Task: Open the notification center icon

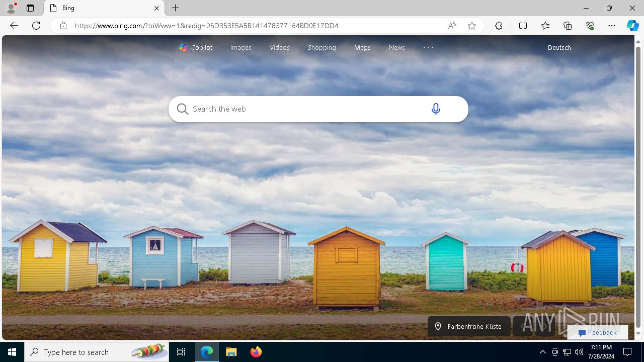Action: [x=627, y=352]
